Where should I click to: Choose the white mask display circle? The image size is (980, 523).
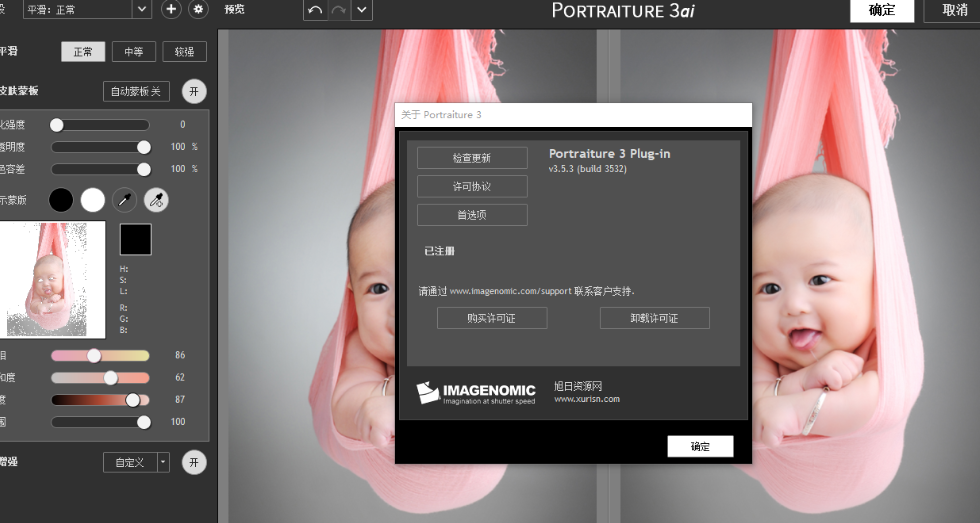point(93,200)
